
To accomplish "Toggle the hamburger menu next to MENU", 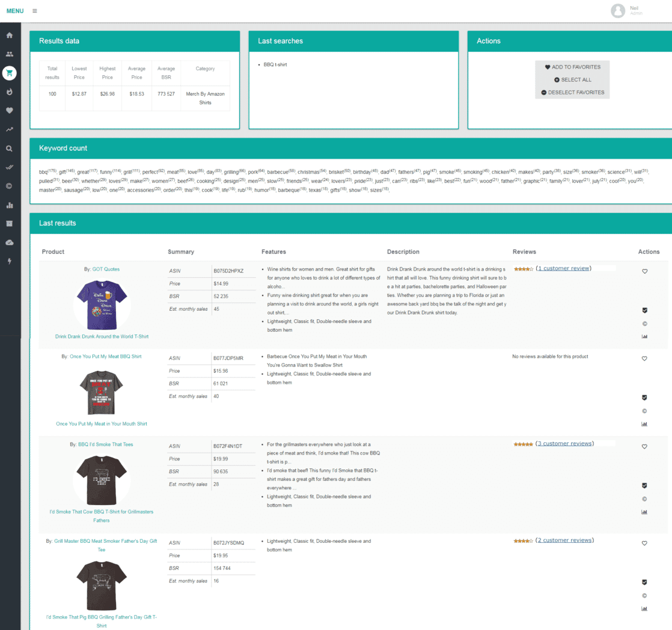I will (35, 11).
